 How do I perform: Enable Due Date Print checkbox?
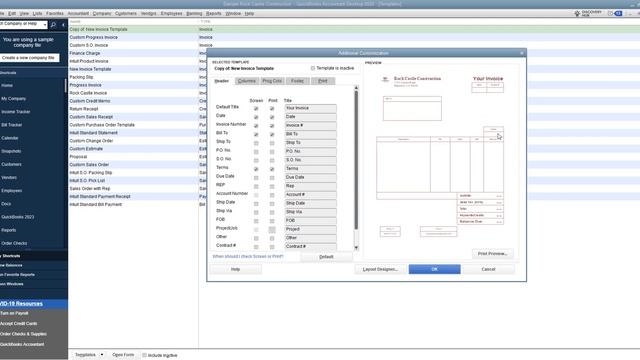pos(272,178)
